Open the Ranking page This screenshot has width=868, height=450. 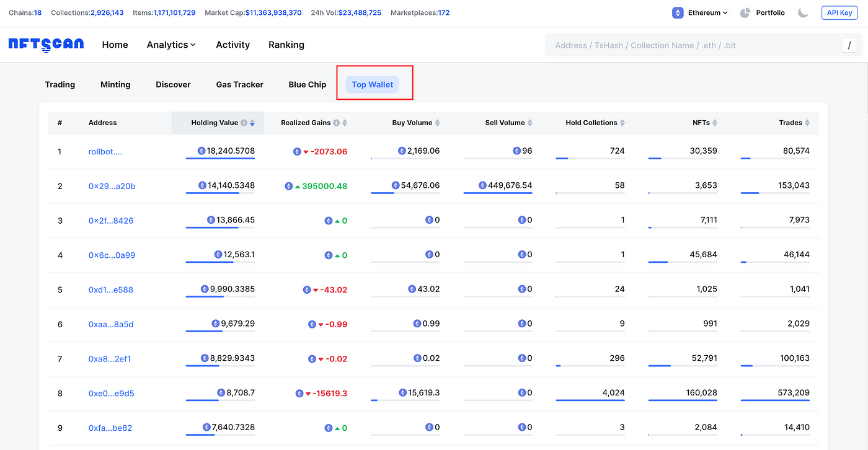pos(286,45)
